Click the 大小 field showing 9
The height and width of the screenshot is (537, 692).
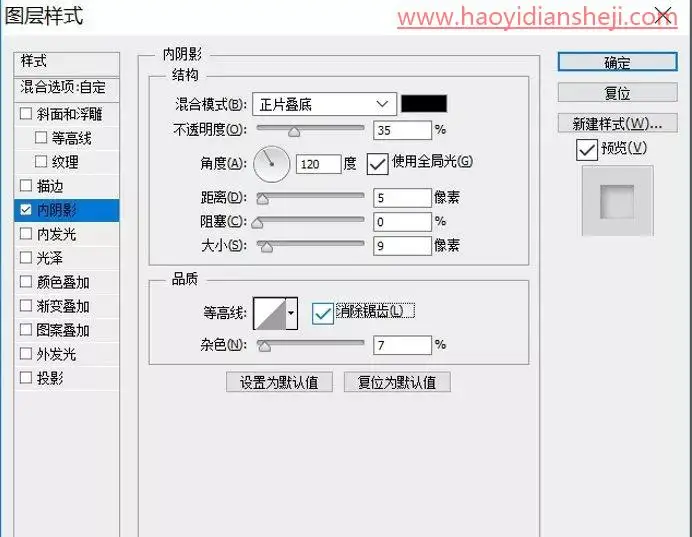coord(402,246)
